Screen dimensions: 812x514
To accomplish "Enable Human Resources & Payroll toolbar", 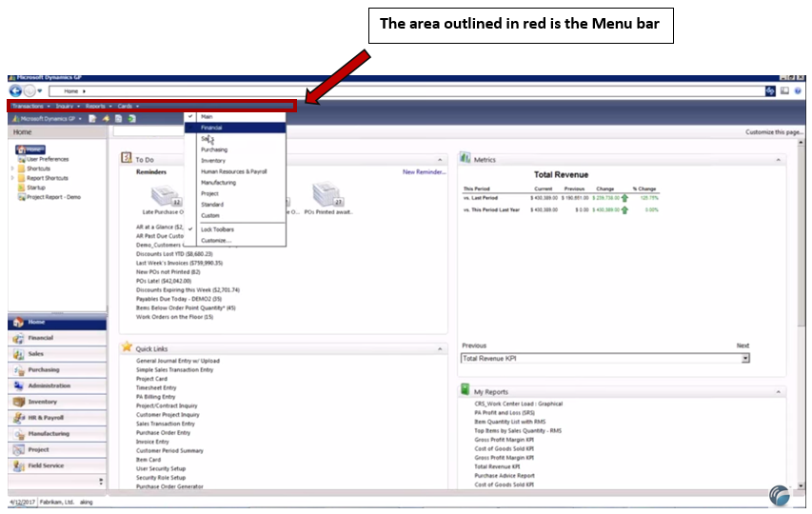I will 235,171.
